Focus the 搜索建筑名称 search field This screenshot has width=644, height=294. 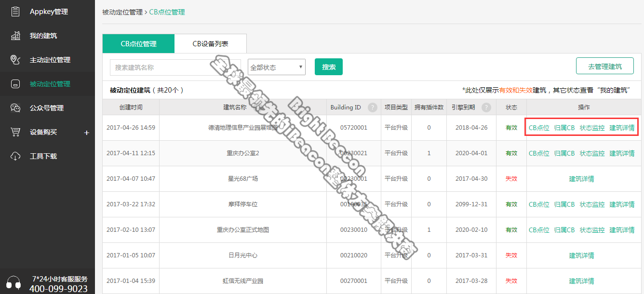click(x=175, y=67)
